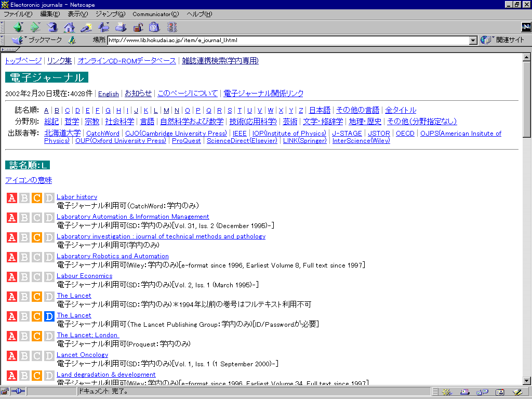Click the orange C icon beside Labor history
This screenshot has height=399, width=532.
(36, 198)
